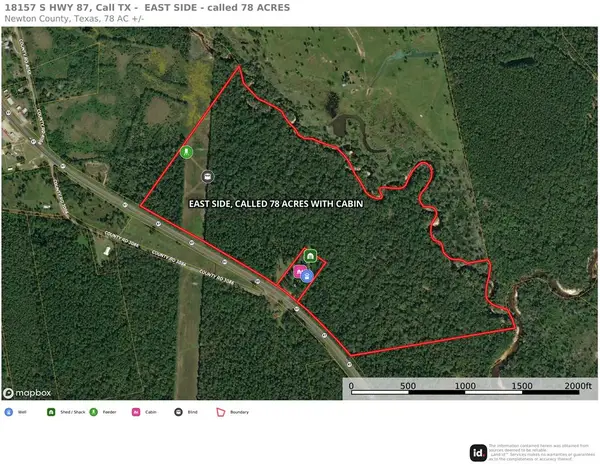Select the green Shed/Shack marker on map
This screenshot has width=600, height=464.
pos(310,256)
